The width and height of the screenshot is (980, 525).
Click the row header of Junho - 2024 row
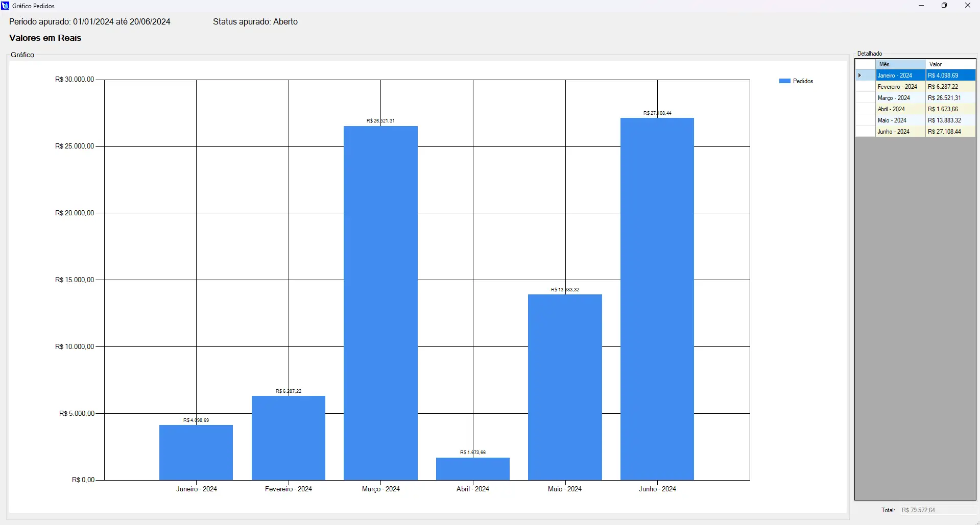click(865, 132)
